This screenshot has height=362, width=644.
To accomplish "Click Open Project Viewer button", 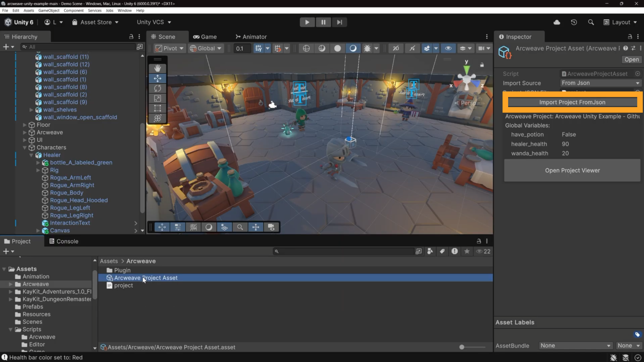I will coord(572,170).
